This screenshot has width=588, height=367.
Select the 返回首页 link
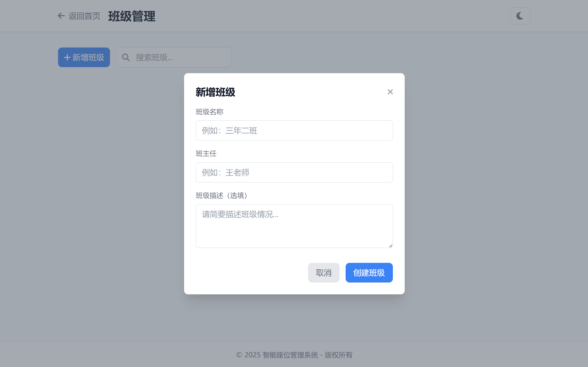[x=84, y=16]
